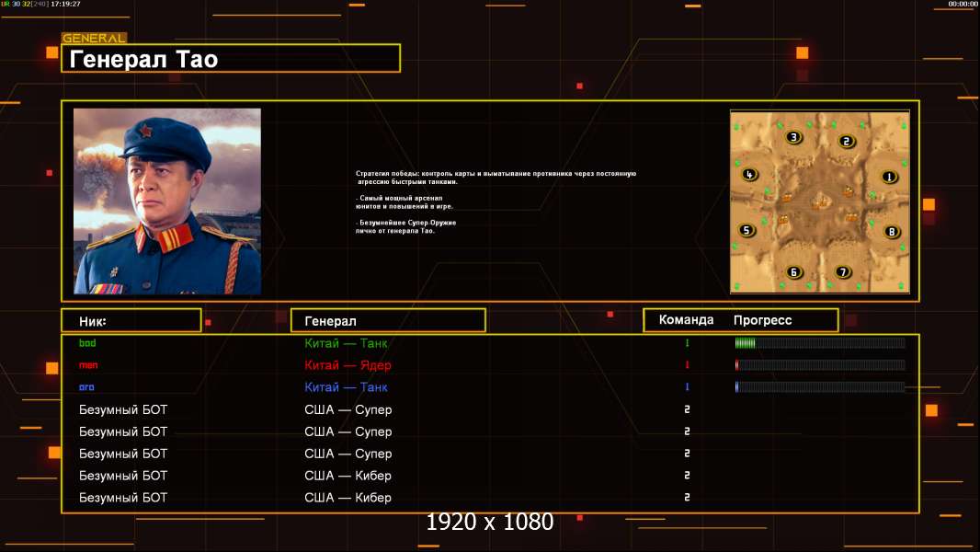Screen dimensions: 980x552
Task: Click the 'Генерал Тао' title box
Action: 231,59
